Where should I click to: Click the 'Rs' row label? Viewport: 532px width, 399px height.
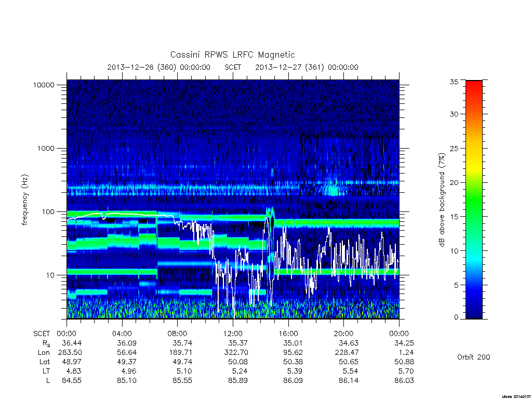pos(46,343)
